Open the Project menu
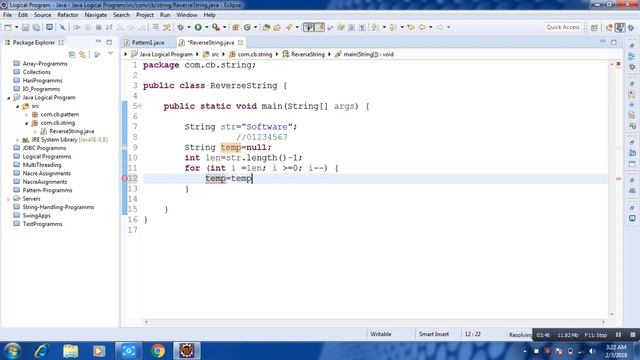 [x=144, y=15]
